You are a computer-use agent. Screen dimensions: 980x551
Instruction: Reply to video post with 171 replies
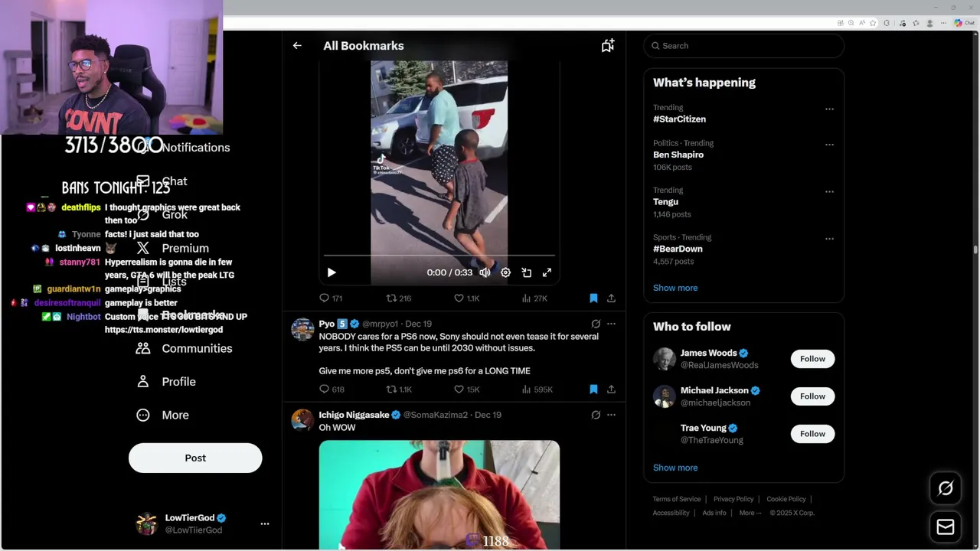[x=331, y=298]
